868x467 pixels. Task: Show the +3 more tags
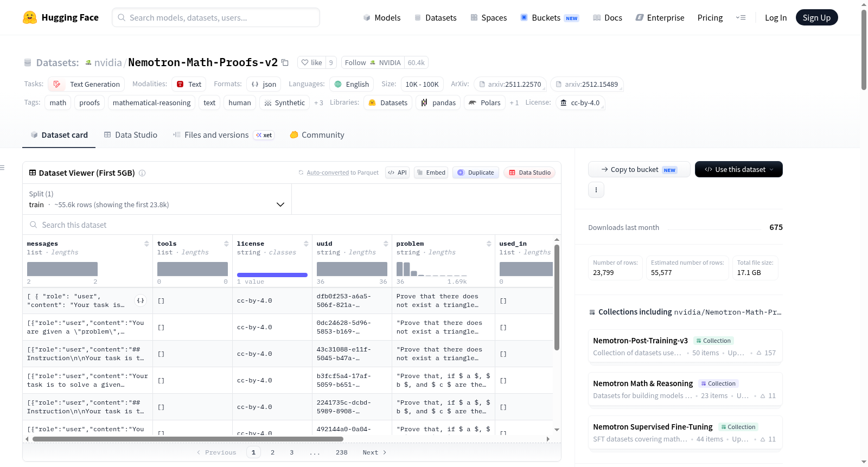click(x=318, y=103)
